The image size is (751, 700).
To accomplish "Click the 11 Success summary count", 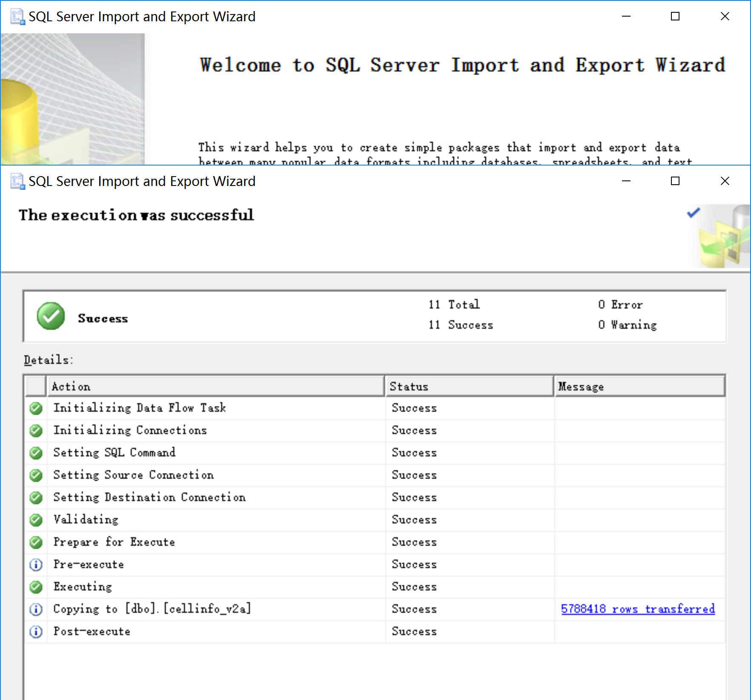I will pos(461,325).
